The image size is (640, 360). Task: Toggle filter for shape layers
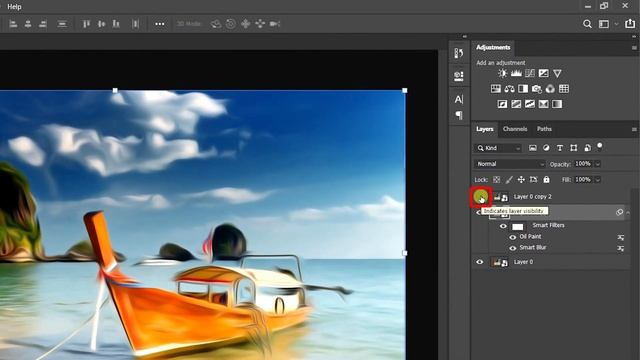point(573,148)
